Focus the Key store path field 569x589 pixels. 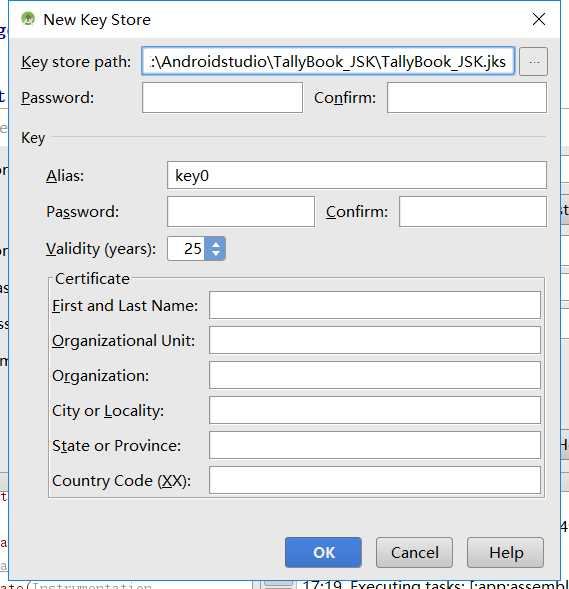(x=328, y=61)
